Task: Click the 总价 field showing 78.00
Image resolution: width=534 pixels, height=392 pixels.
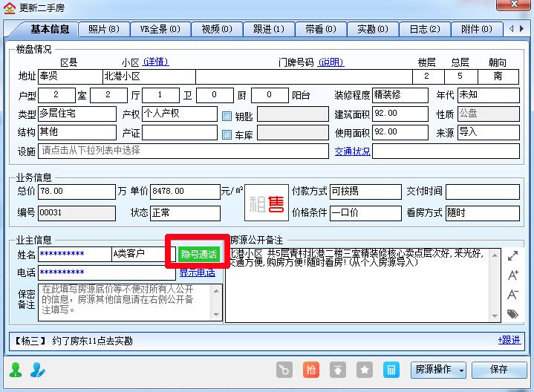Action: [77, 192]
